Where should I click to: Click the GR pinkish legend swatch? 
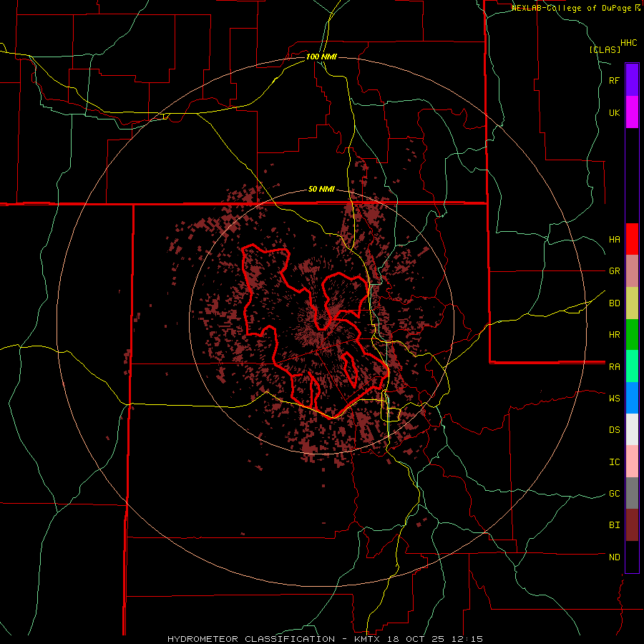[632, 270]
